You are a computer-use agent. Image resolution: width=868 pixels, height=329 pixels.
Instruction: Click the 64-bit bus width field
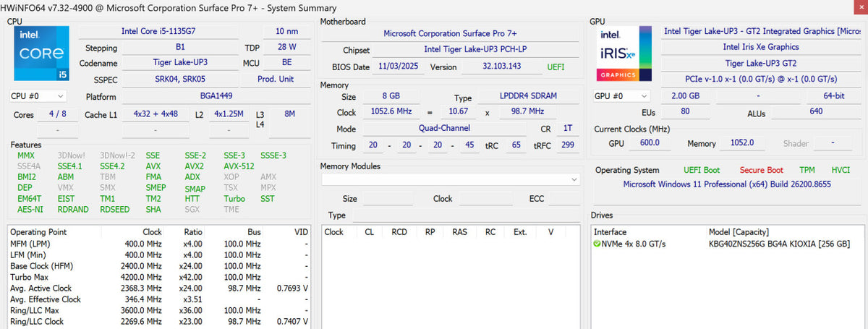pos(834,96)
